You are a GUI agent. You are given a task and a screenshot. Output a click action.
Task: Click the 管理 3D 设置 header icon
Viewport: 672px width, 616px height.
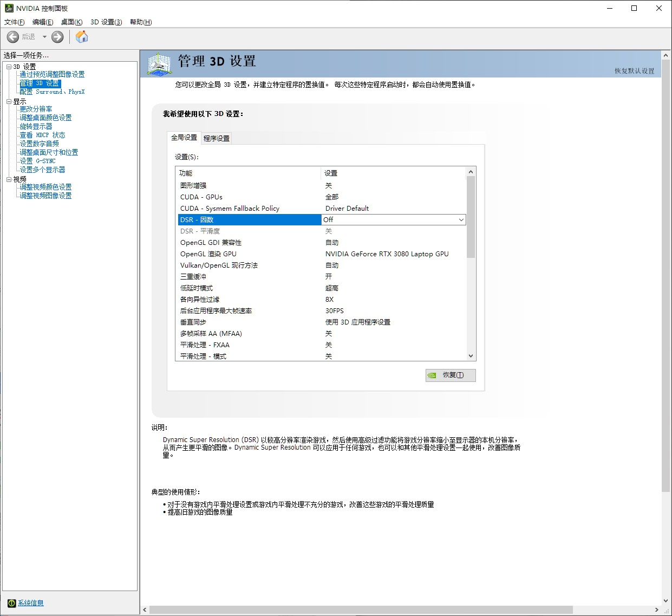tap(159, 64)
